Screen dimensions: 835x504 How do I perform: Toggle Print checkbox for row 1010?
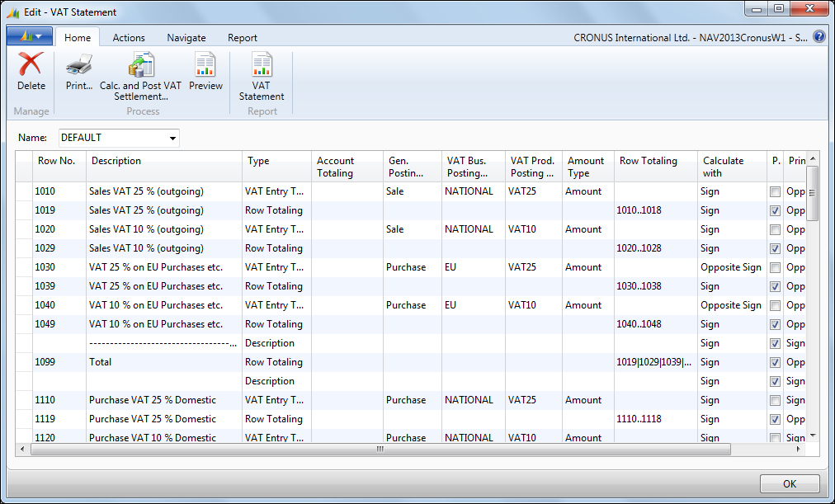(775, 191)
